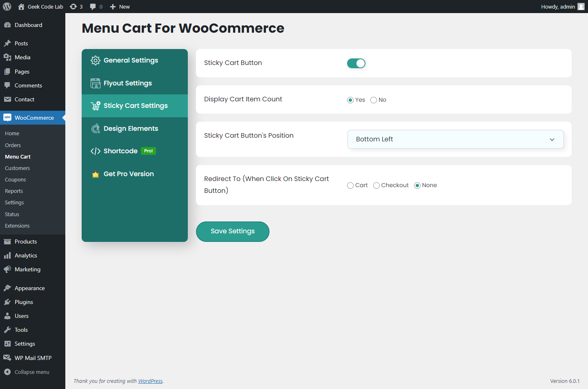Image resolution: width=588 pixels, height=389 pixels.
Task: Open WooCommerce Orders submenu
Action: (13, 145)
